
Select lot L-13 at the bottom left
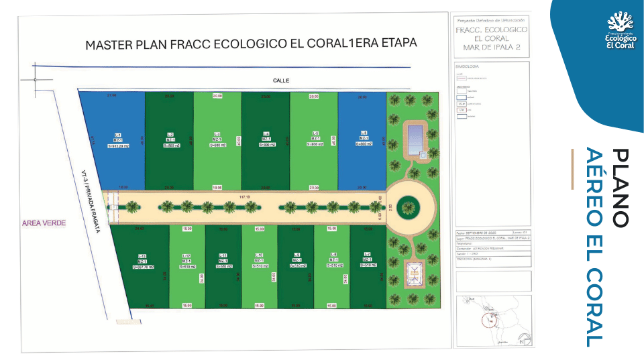142,267
